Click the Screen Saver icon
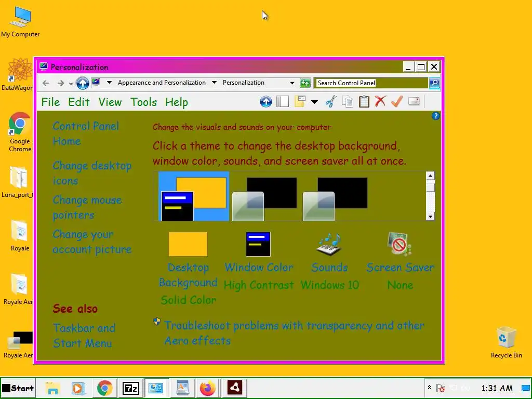The width and height of the screenshot is (532, 399). pos(400,244)
